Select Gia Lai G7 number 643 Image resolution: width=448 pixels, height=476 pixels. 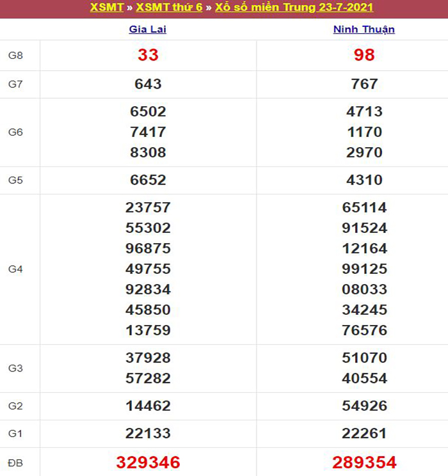coord(148,84)
